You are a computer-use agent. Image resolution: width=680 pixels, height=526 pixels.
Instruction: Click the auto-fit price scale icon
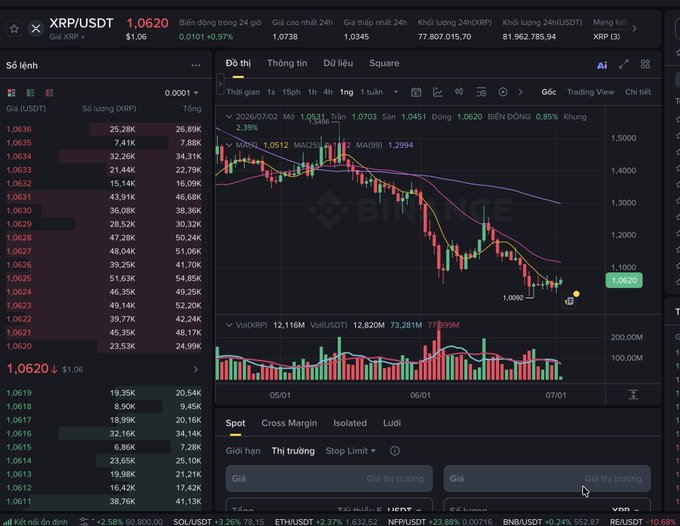click(633, 395)
